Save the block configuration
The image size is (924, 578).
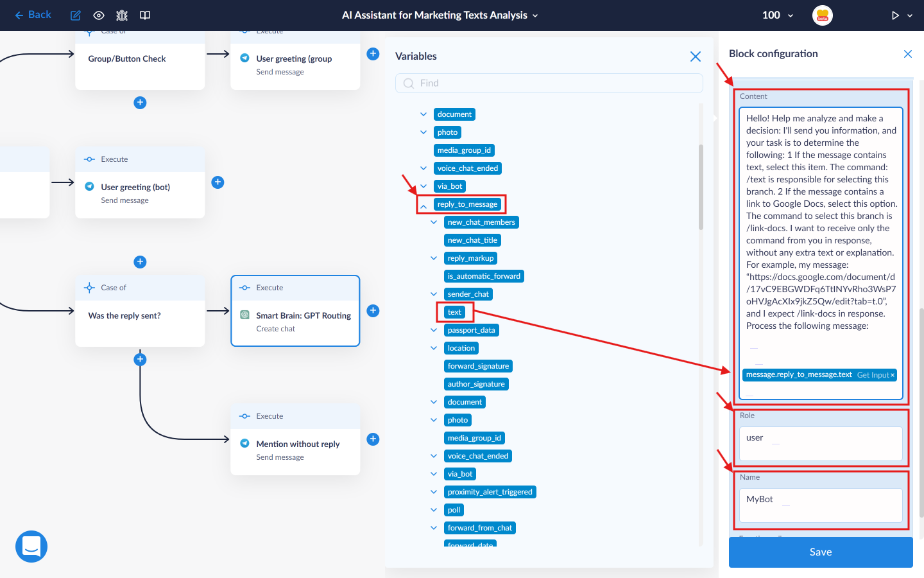point(821,552)
